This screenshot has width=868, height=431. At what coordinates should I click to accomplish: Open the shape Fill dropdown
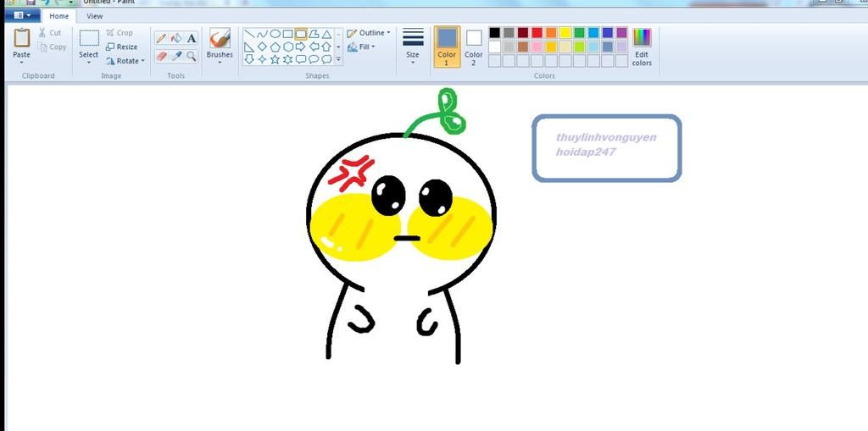tap(361, 47)
